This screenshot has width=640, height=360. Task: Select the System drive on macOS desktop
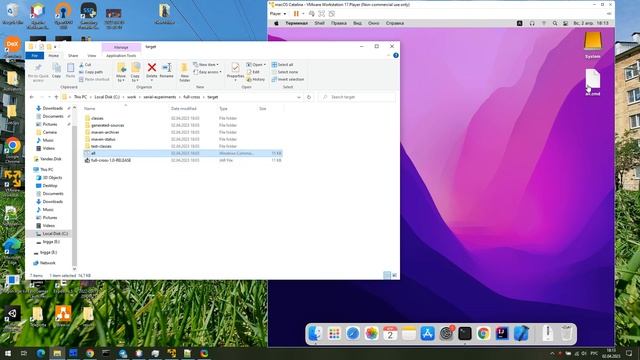(x=593, y=45)
